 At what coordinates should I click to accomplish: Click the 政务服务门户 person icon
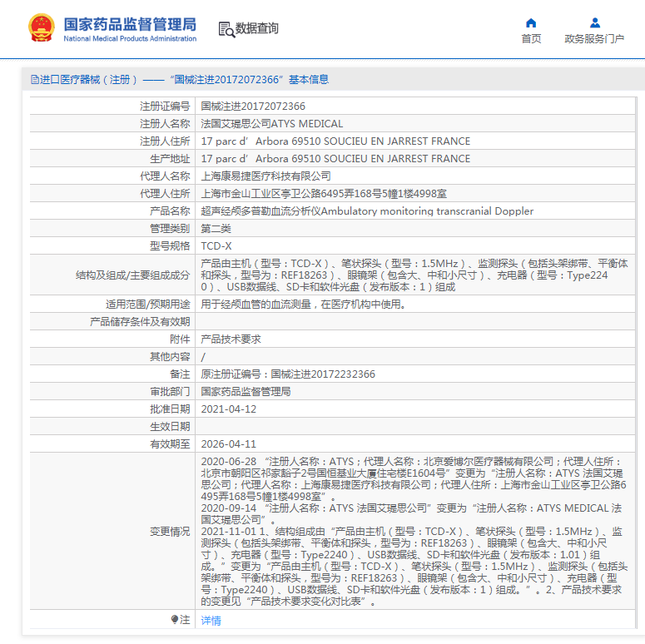coord(595,22)
